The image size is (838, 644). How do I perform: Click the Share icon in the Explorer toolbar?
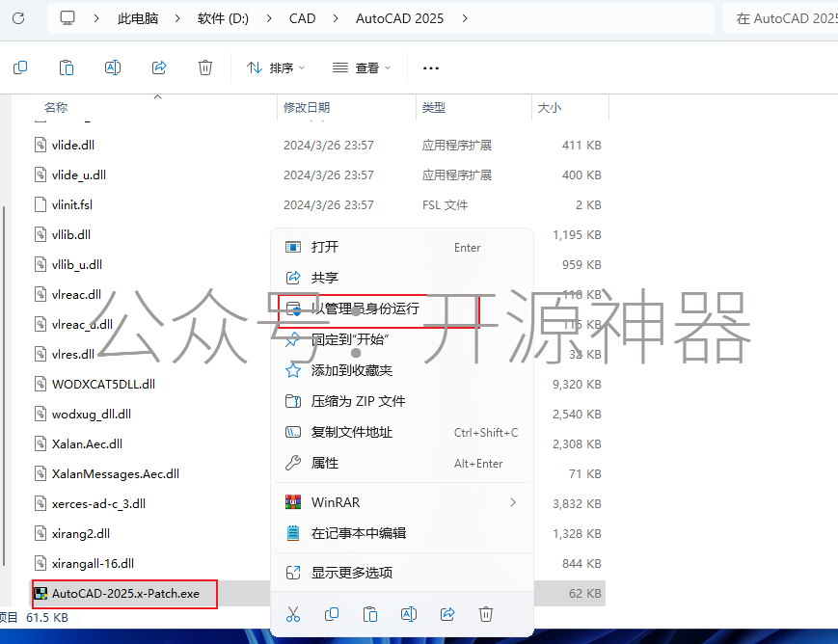[159, 67]
